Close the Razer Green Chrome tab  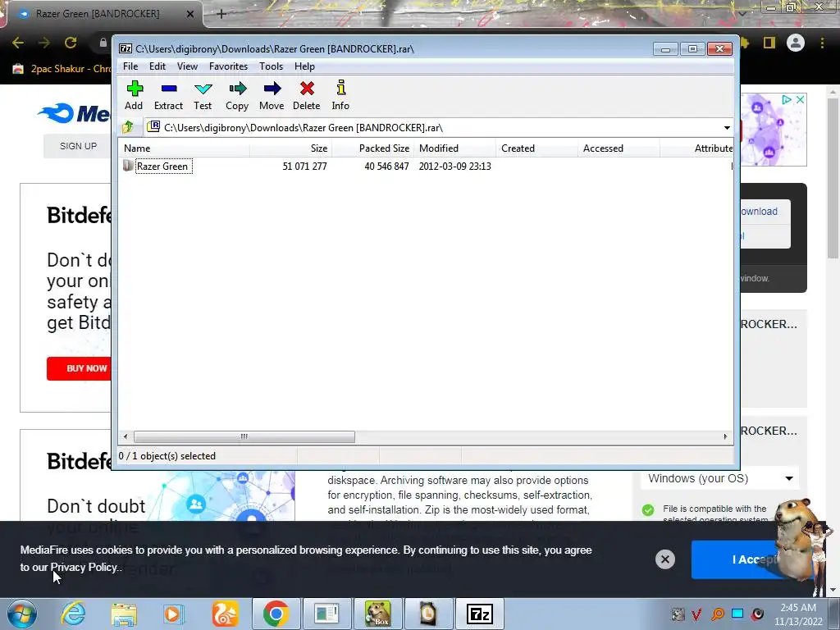[x=190, y=14]
